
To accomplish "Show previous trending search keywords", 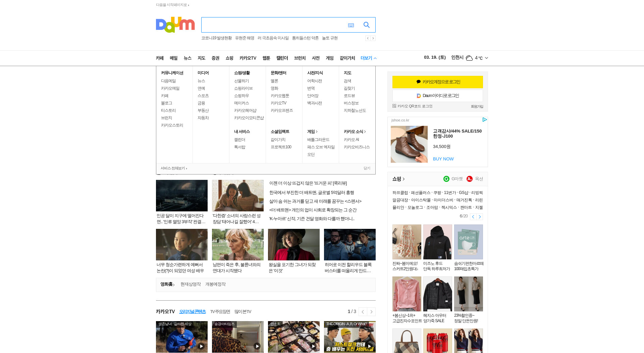I will (x=368, y=38).
